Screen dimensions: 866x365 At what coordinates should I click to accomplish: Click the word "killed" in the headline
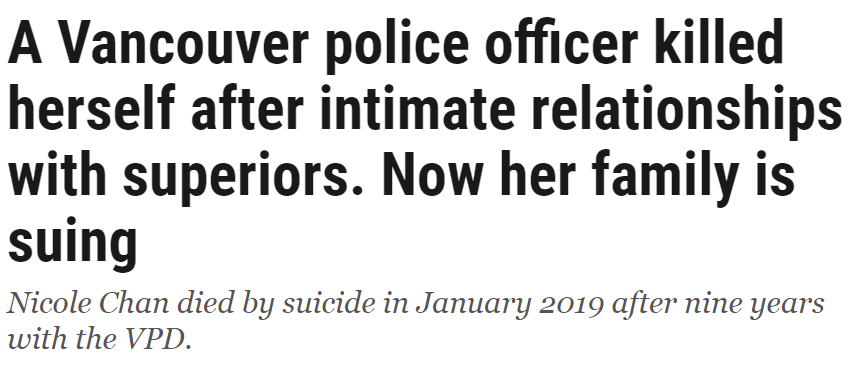pos(719,43)
